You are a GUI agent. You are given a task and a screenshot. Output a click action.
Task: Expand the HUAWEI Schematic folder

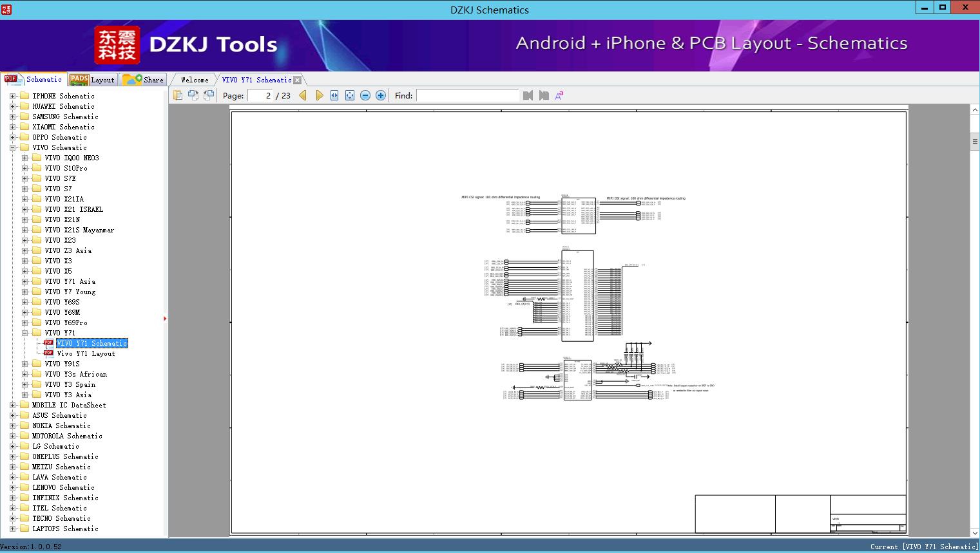tap(12, 106)
